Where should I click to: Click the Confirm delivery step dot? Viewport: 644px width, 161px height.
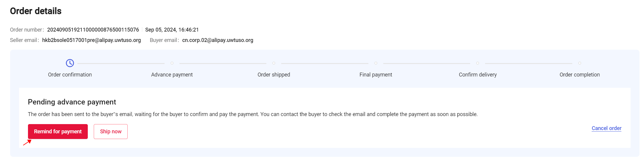pos(478,63)
